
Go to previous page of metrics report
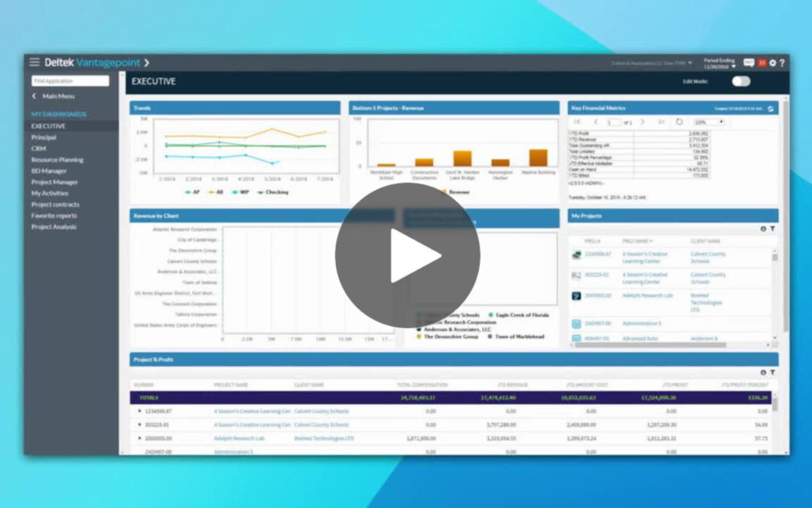595,122
